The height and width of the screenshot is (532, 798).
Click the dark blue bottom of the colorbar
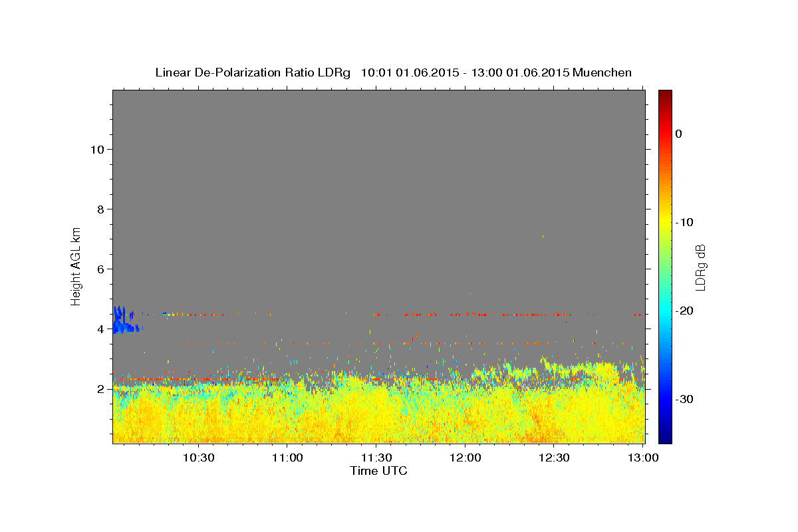(665, 436)
